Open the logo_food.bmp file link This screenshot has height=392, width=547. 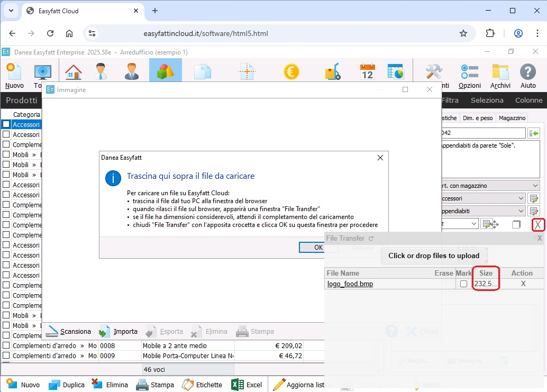(x=350, y=284)
